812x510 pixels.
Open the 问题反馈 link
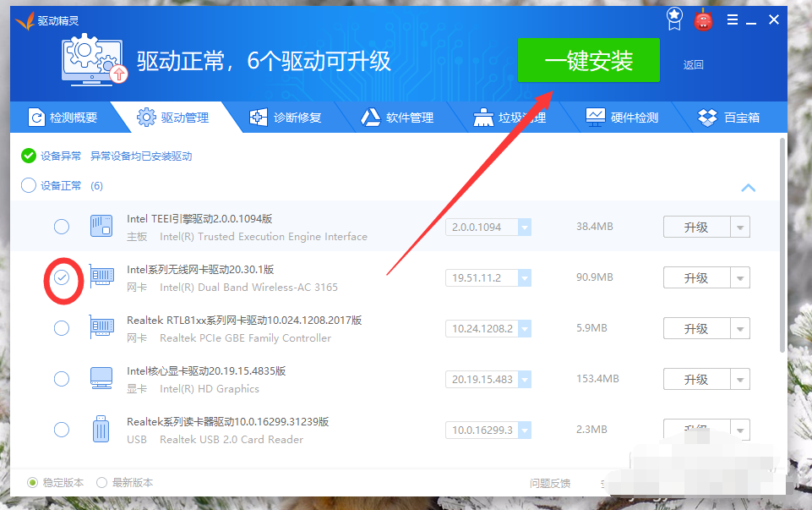click(x=550, y=483)
